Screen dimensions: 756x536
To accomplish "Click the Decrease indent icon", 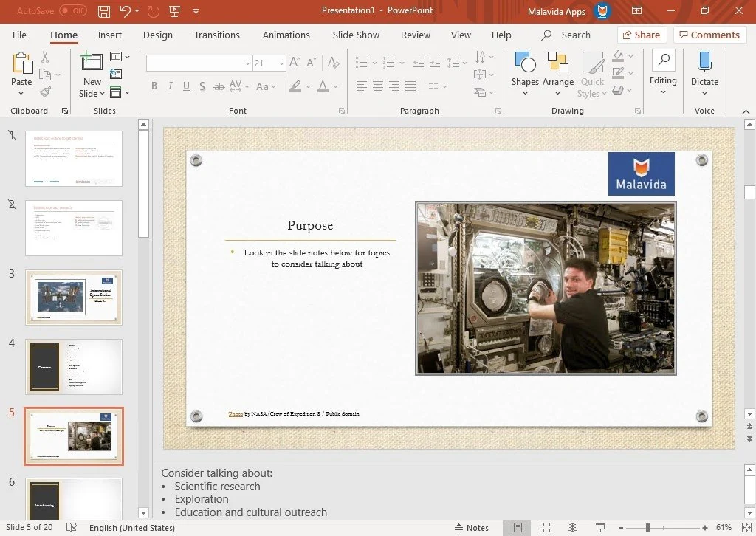I will 419,62.
